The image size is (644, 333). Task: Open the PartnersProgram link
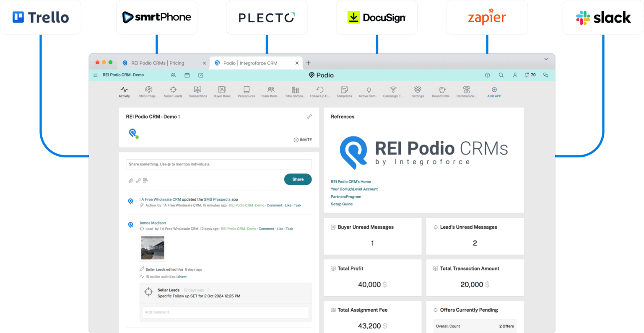(x=346, y=197)
